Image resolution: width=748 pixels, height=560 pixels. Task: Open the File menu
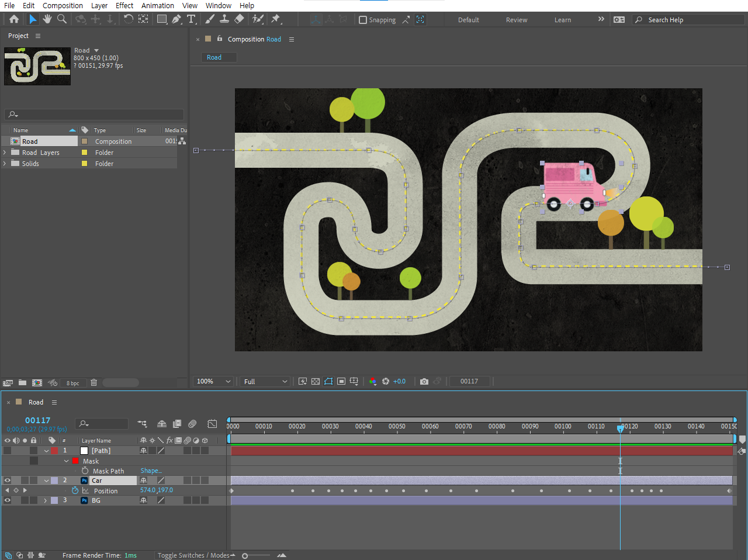9,5
